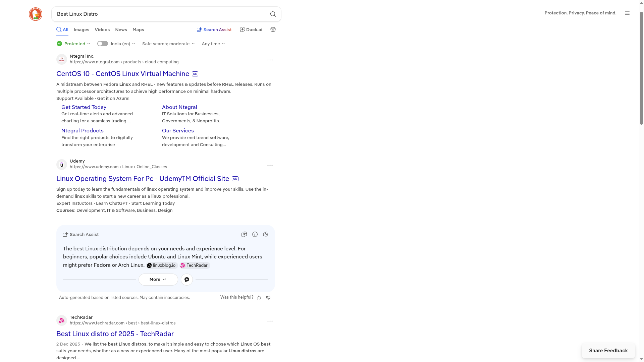Open the hamburger menu icon
Image resolution: width=644 pixels, height=362 pixels.
[x=627, y=13]
